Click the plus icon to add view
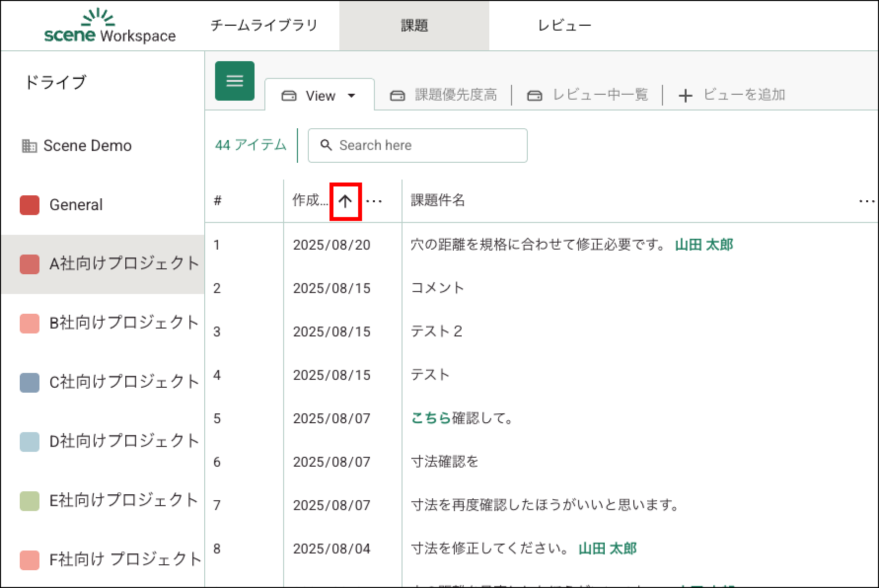Viewport: 879px width, 588px height. [x=685, y=95]
